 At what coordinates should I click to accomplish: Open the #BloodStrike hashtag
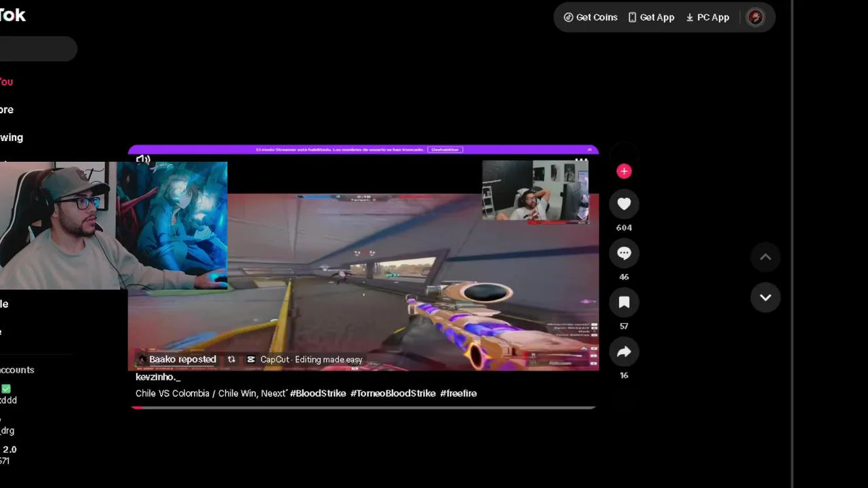(x=318, y=393)
